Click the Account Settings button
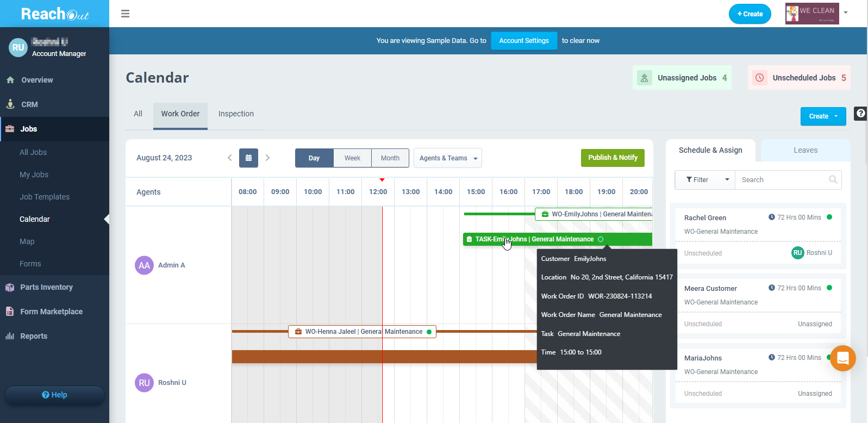Image resolution: width=868 pixels, height=423 pixels. 523,41
